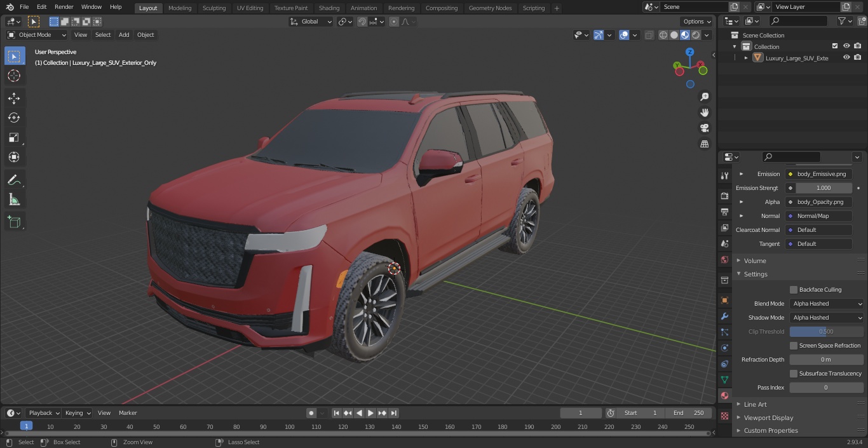Click the Play animation button
868x448 pixels.
[371, 413]
